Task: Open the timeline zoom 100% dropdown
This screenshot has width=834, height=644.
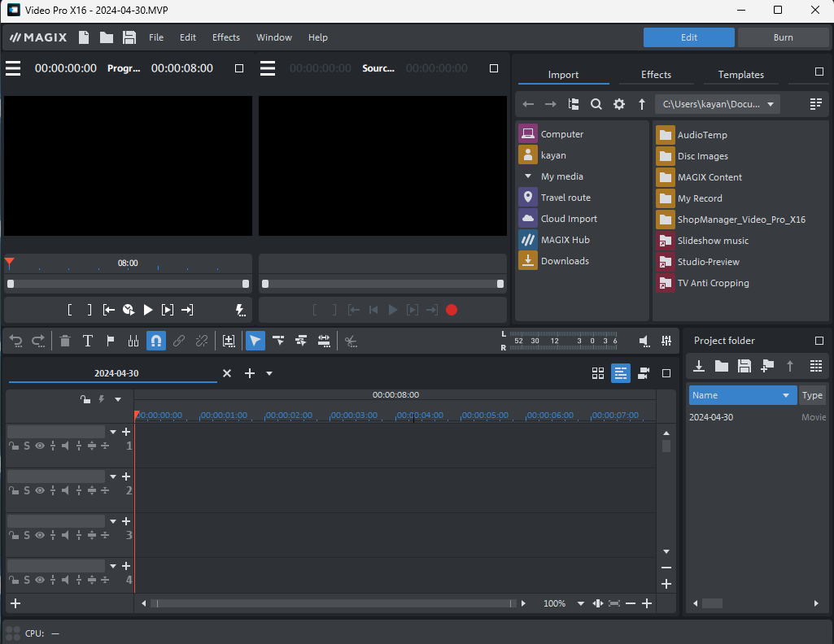Action: click(x=581, y=603)
